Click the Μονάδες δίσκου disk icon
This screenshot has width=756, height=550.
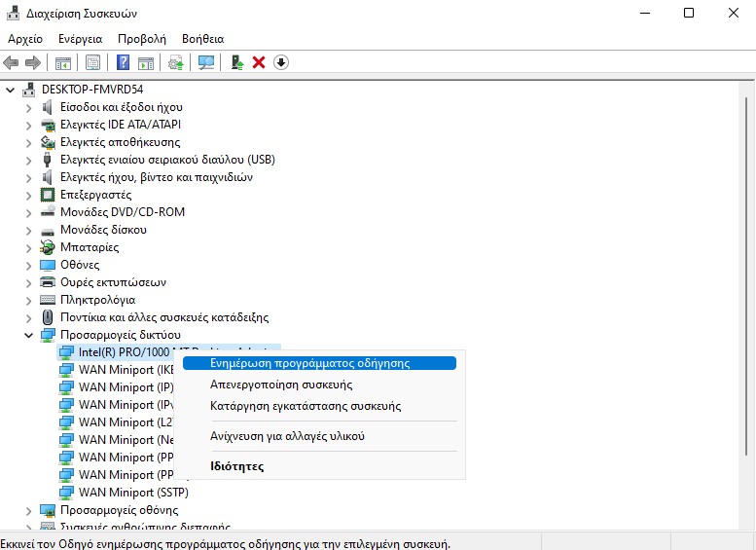point(48,232)
